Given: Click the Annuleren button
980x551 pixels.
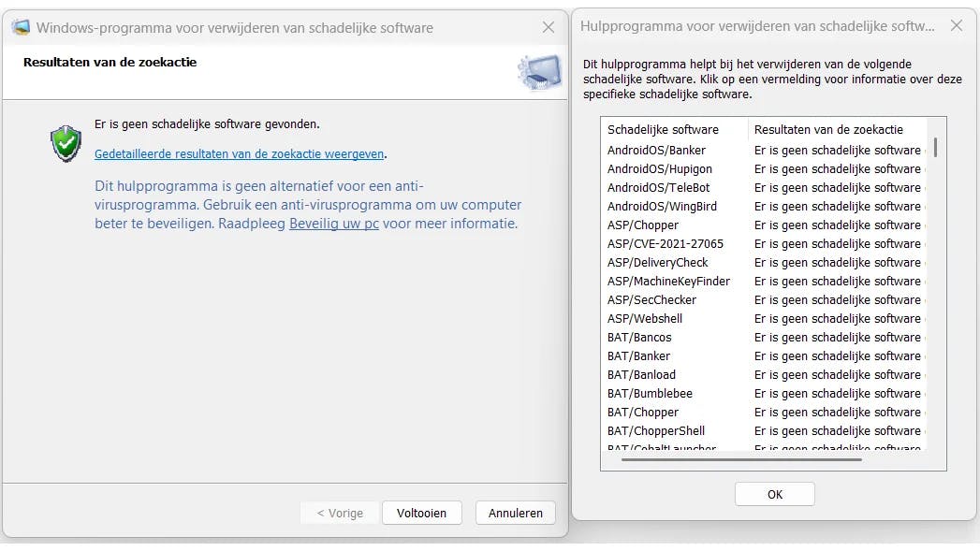Looking at the screenshot, I should 515,513.
